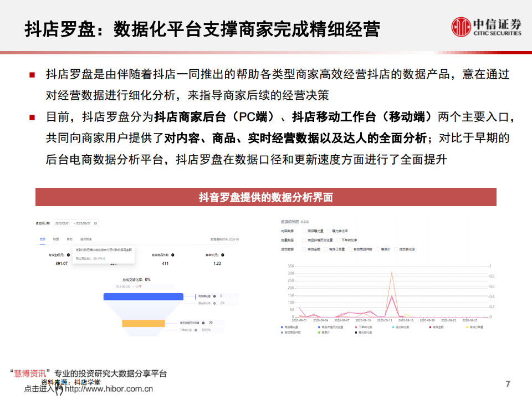
Task: Click the 0.8 right-axis label
Action: click(x=492, y=276)
